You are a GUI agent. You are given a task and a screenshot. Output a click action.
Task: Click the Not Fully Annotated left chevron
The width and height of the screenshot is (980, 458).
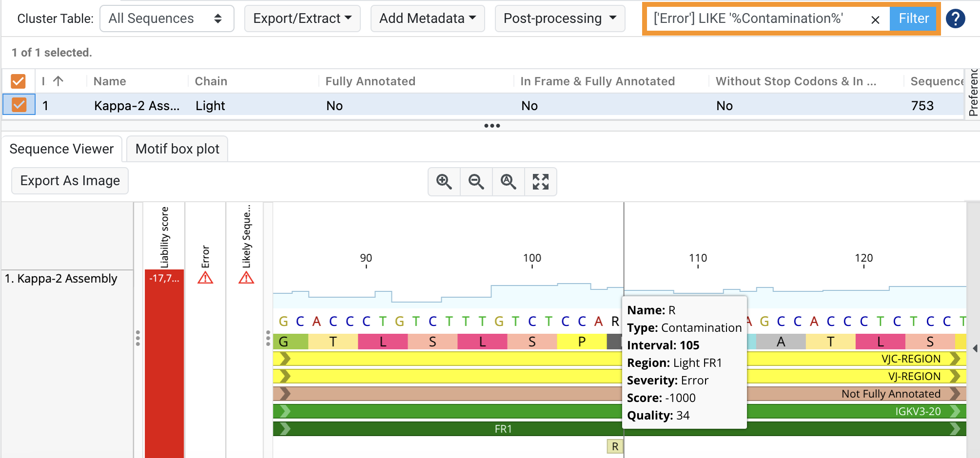[285, 394]
